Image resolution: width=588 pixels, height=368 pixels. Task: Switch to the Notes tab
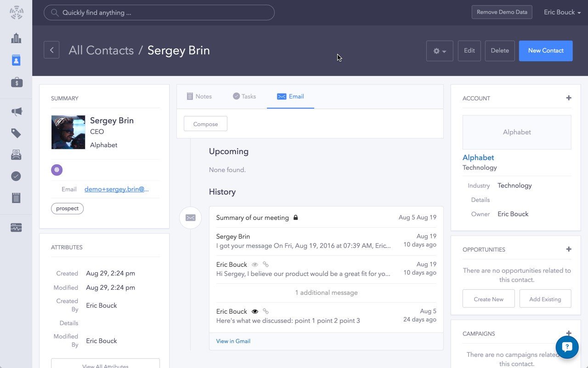click(199, 96)
